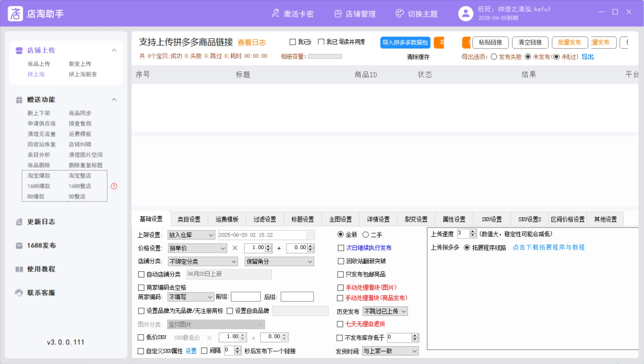Check the 商家编码去空格 checkbox

[141, 288]
